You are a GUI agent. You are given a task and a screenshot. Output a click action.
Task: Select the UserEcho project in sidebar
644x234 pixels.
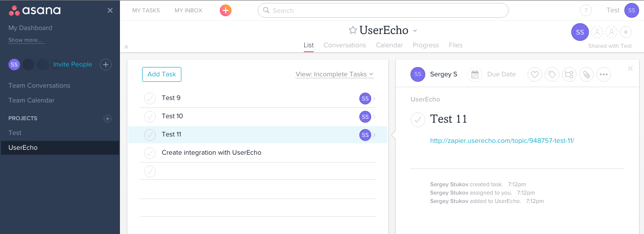(59, 148)
